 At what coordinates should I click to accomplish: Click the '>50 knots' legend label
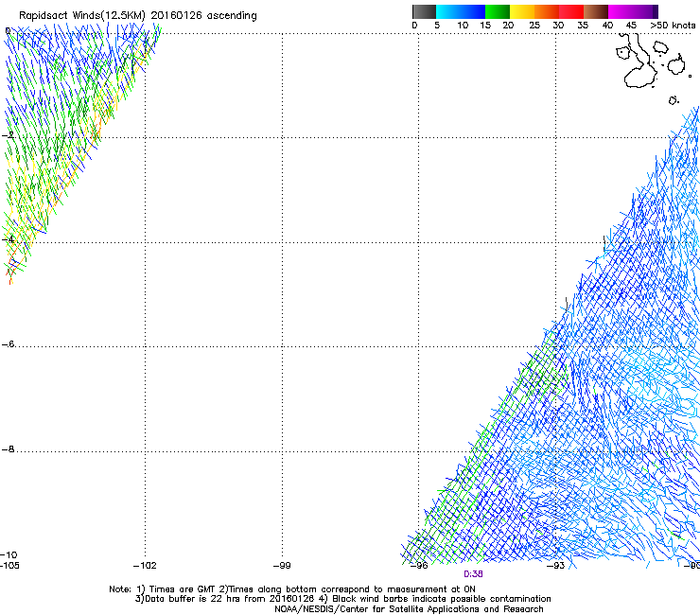point(673,26)
